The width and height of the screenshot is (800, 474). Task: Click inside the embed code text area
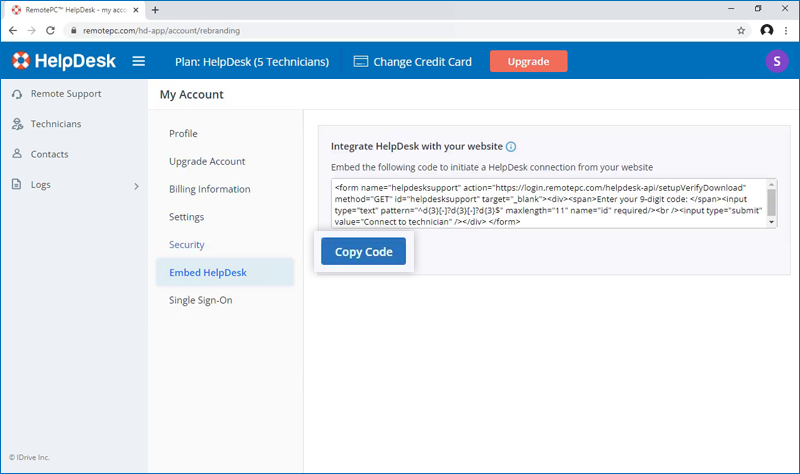click(x=549, y=204)
